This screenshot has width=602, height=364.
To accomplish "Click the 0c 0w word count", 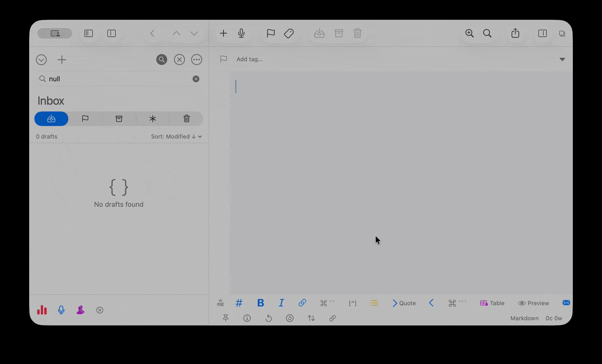I will (x=554, y=318).
